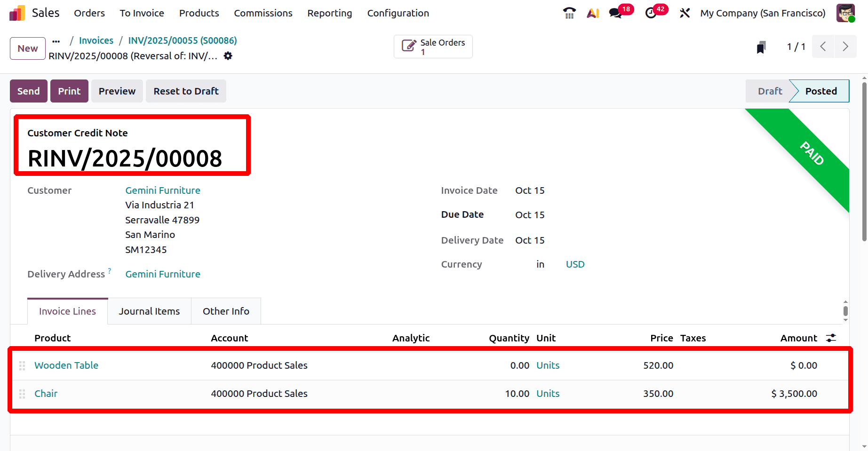Select the Posted status stage
The width and height of the screenshot is (868, 451).
[820, 91]
